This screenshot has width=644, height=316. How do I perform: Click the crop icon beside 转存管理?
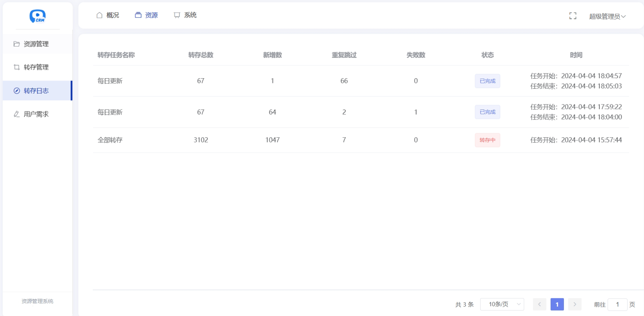click(x=16, y=67)
